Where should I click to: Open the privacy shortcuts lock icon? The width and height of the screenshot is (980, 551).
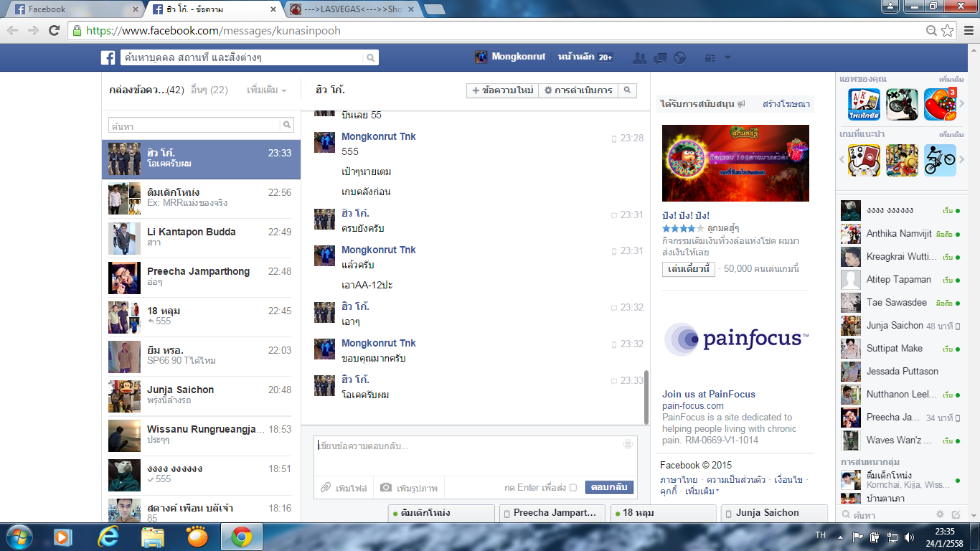pyautogui.click(x=710, y=58)
